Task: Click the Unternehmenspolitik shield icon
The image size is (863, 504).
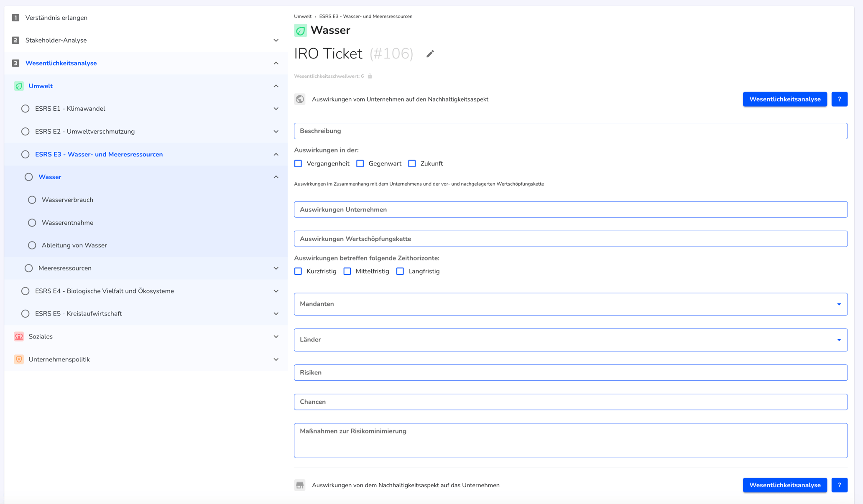Action: (19, 359)
